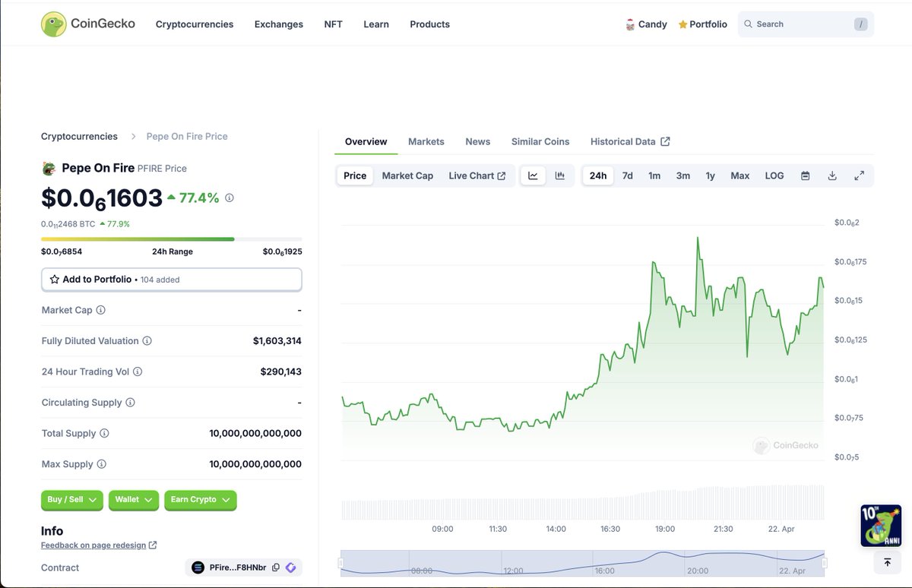Click the download chart data icon

point(832,175)
